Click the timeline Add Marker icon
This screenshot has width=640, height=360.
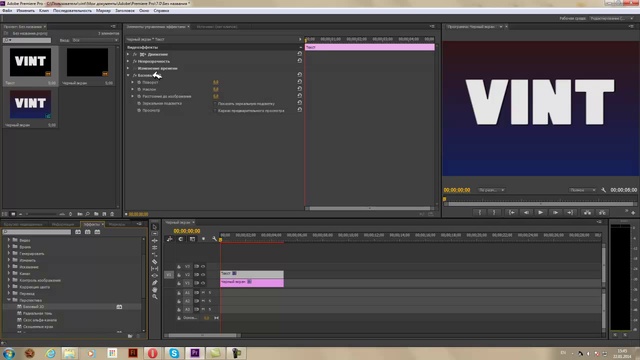203,239
